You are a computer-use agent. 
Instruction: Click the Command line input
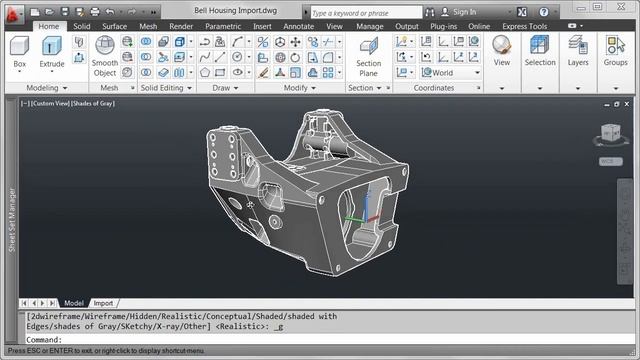[330, 340]
